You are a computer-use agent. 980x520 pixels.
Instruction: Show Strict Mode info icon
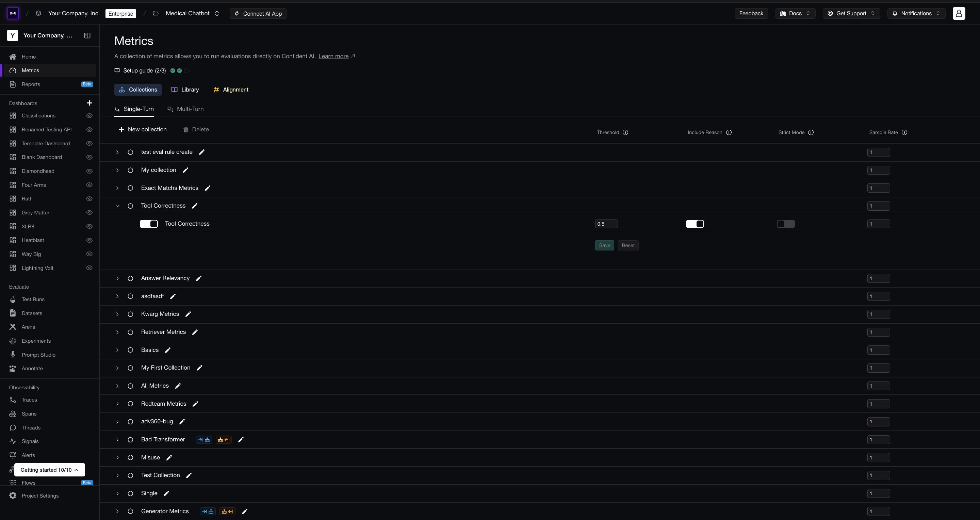(x=811, y=132)
